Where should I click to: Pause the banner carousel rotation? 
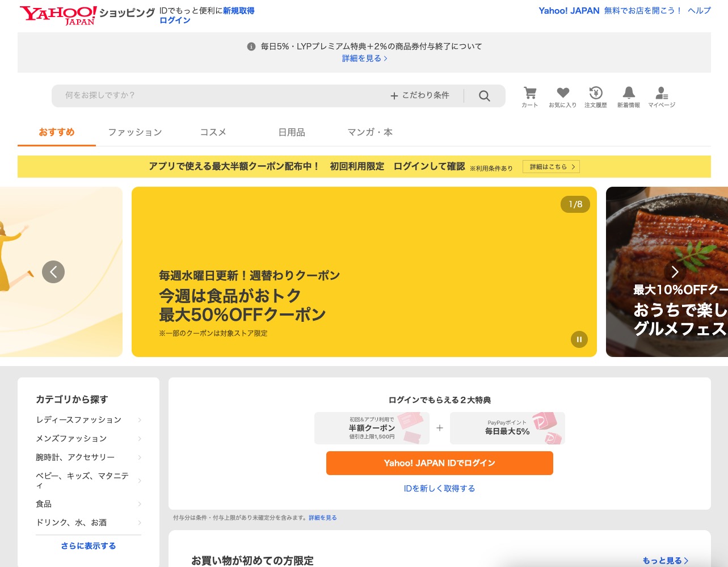tap(579, 339)
